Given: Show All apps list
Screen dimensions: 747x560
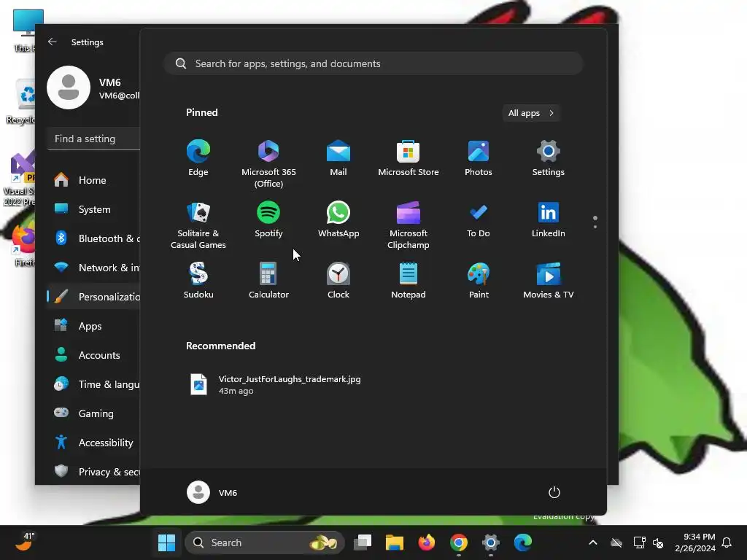Looking at the screenshot, I should coord(531,113).
